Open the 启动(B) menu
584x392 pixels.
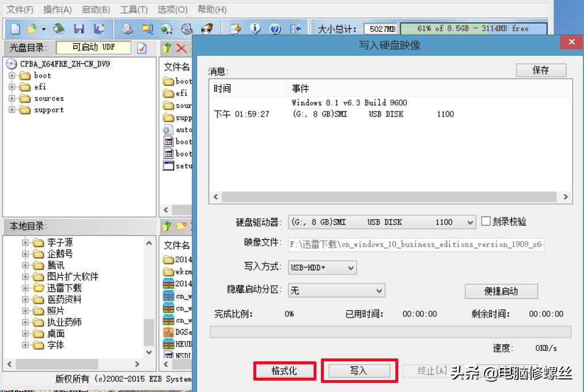[95, 9]
